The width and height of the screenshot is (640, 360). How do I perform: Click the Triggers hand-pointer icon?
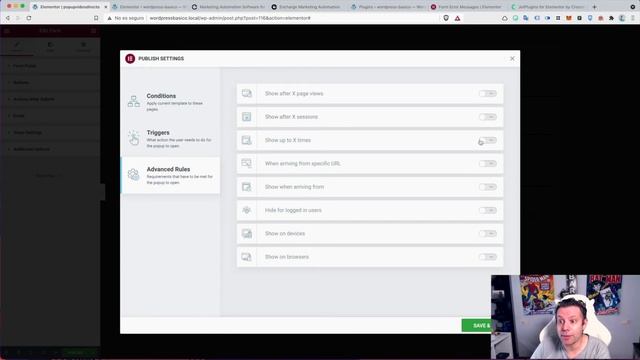[133, 138]
